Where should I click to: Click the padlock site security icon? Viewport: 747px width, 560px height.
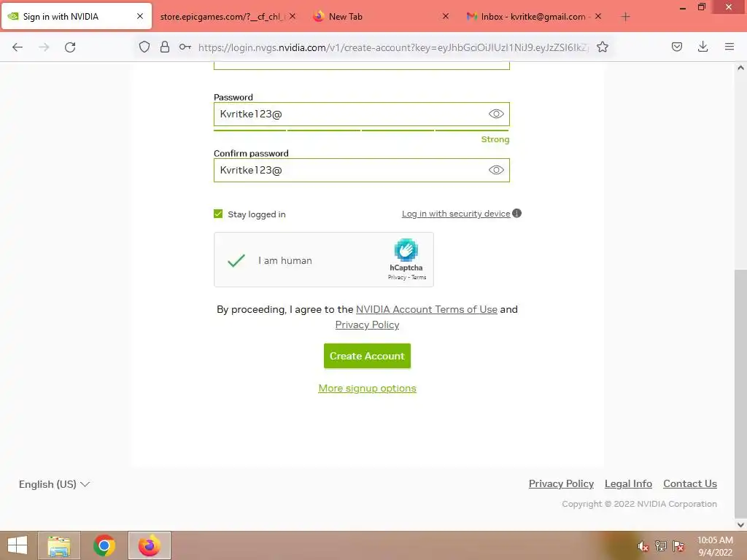165,47
